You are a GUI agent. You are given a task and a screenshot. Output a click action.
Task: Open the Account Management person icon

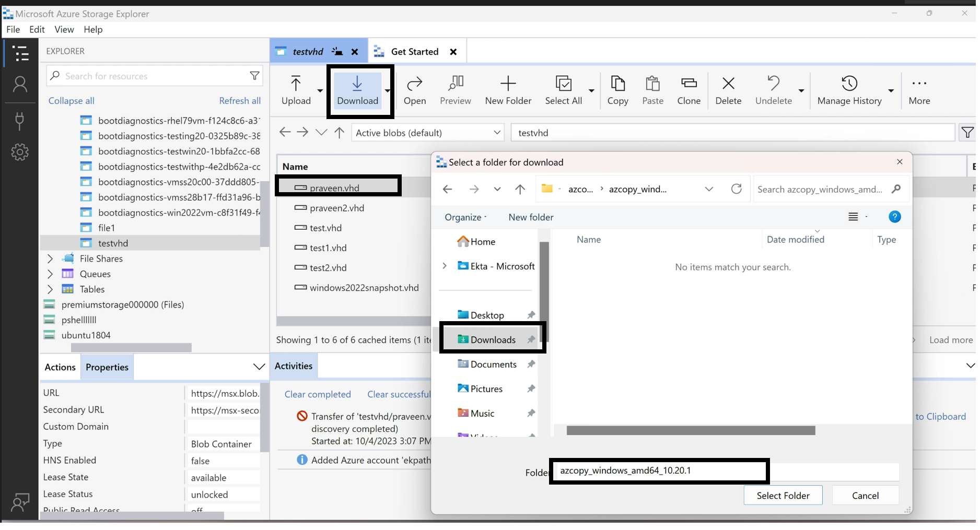[x=20, y=85]
